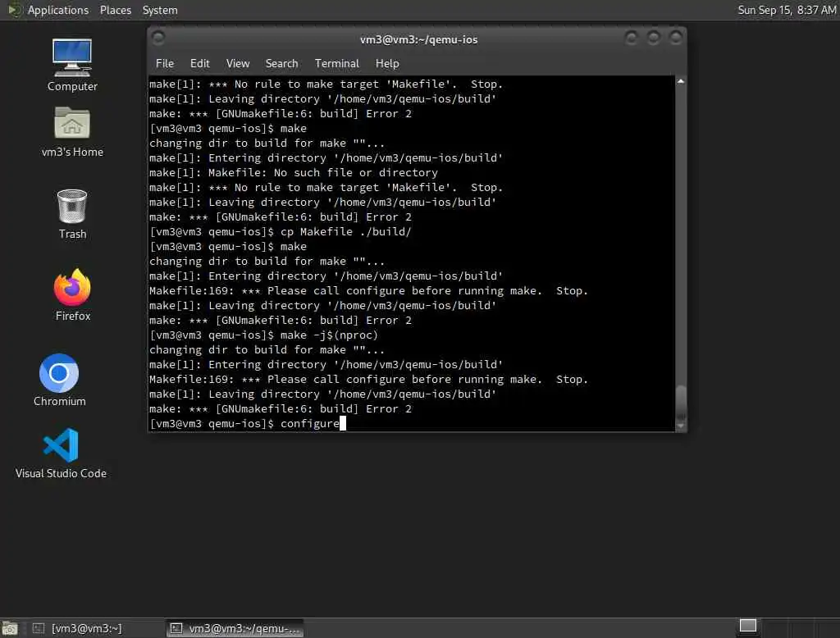This screenshot has width=840, height=638.
Task: Open the Trash desktop icon
Action: tap(72, 214)
